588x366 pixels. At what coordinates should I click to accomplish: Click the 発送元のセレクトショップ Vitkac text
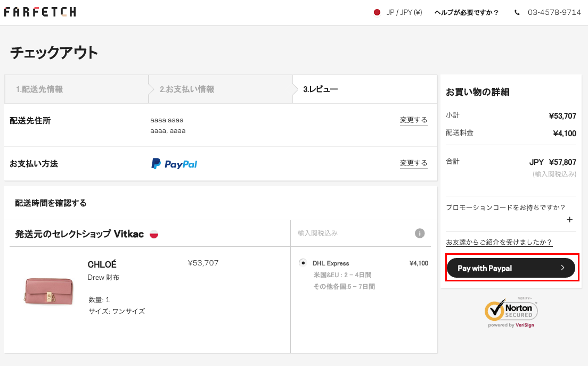pyautogui.click(x=79, y=234)
